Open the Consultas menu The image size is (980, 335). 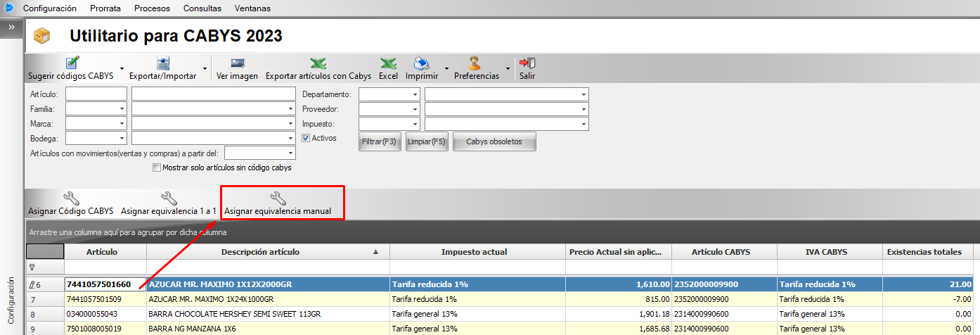[202, 8]
